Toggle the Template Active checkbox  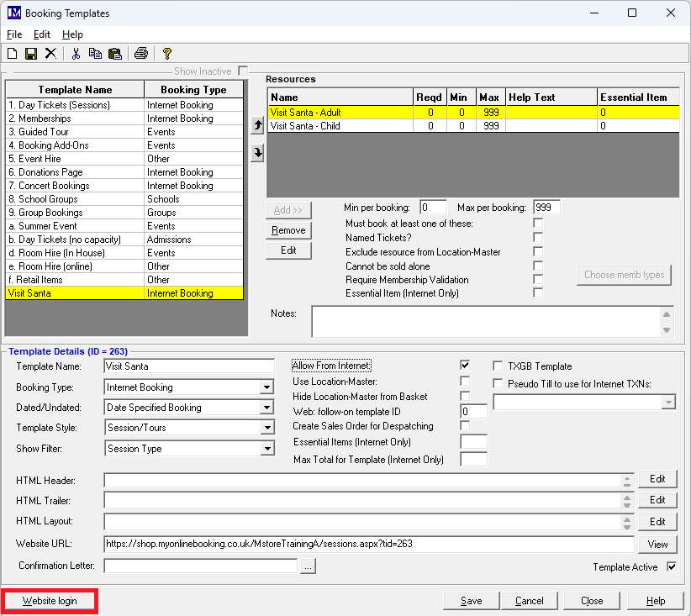(x=672, y=567)
